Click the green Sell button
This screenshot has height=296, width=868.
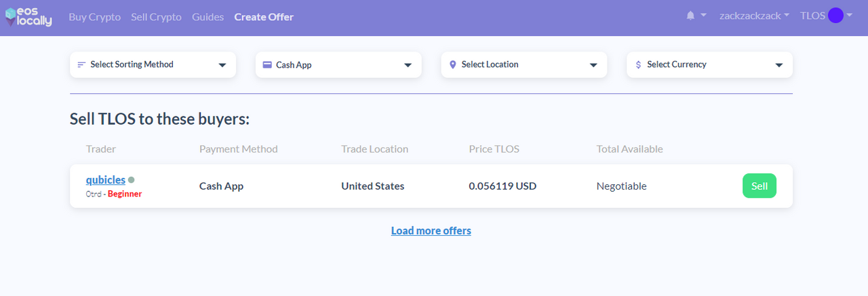click(x=759, y=186)
